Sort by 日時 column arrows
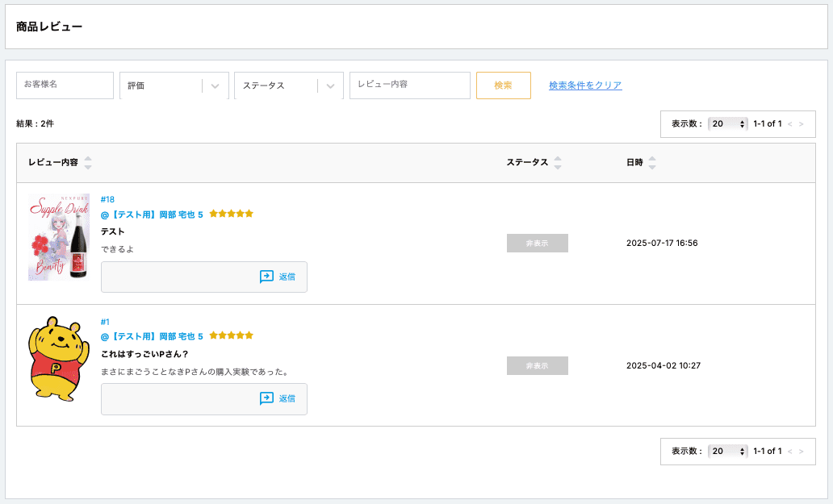 652,162
